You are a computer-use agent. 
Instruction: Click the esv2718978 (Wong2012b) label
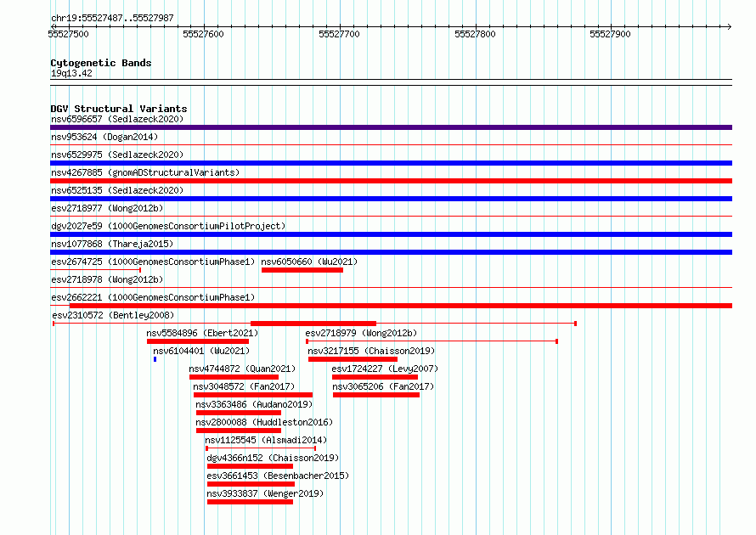click(x=107, y=279)
